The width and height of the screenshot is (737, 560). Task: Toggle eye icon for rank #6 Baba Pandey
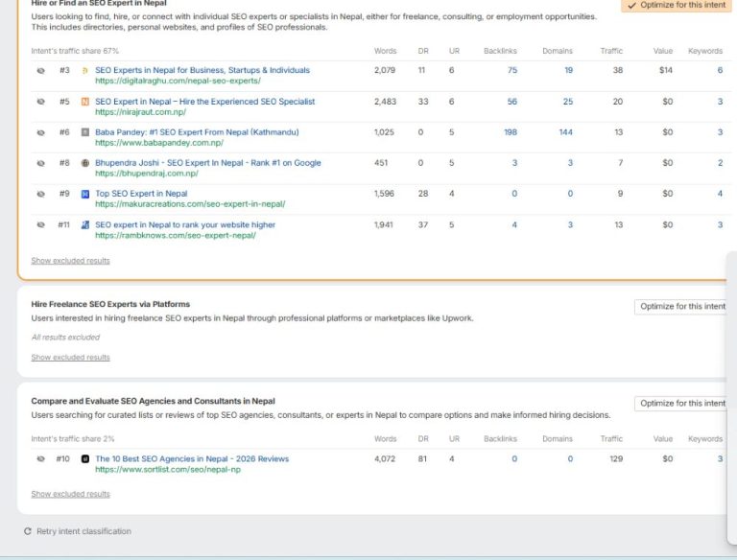41,132
